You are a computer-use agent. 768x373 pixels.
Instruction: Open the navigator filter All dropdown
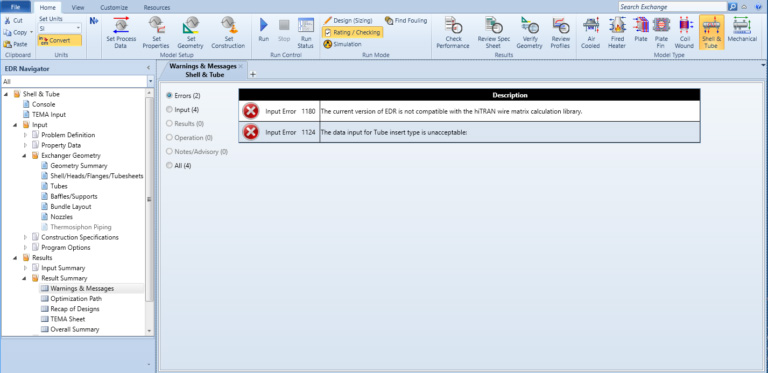(x=150, y=81)
